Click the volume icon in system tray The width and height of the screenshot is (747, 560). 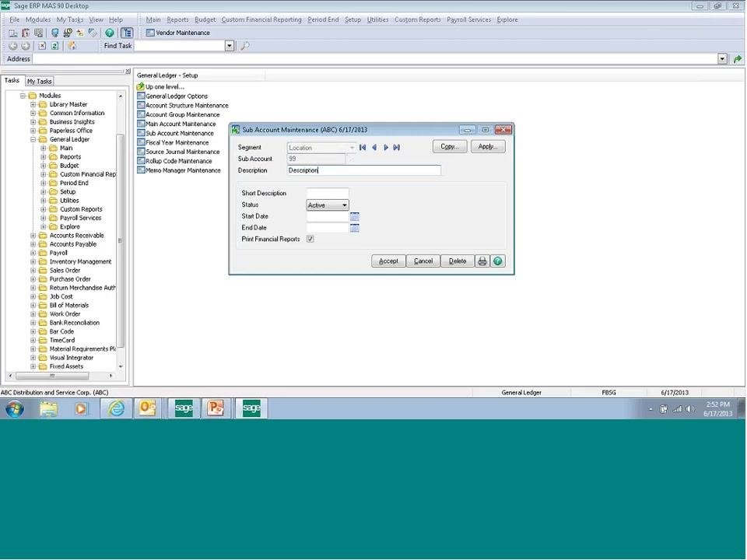pyautogui.click(x=690, y=409)
